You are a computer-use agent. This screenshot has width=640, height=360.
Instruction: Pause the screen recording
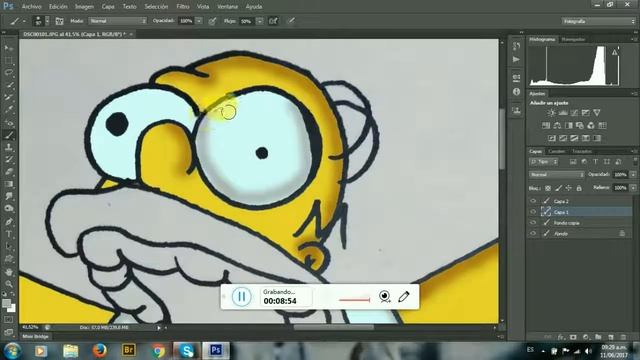point(242,297)
